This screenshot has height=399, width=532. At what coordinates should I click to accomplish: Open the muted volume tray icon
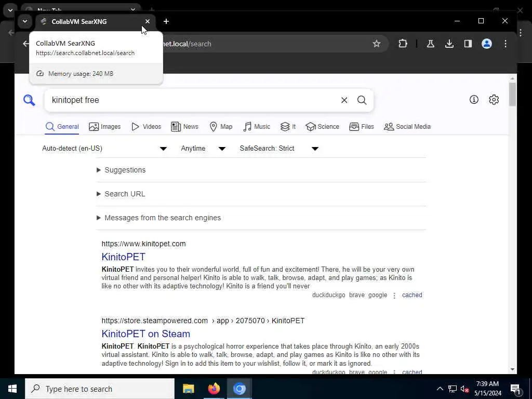(465, 389)
